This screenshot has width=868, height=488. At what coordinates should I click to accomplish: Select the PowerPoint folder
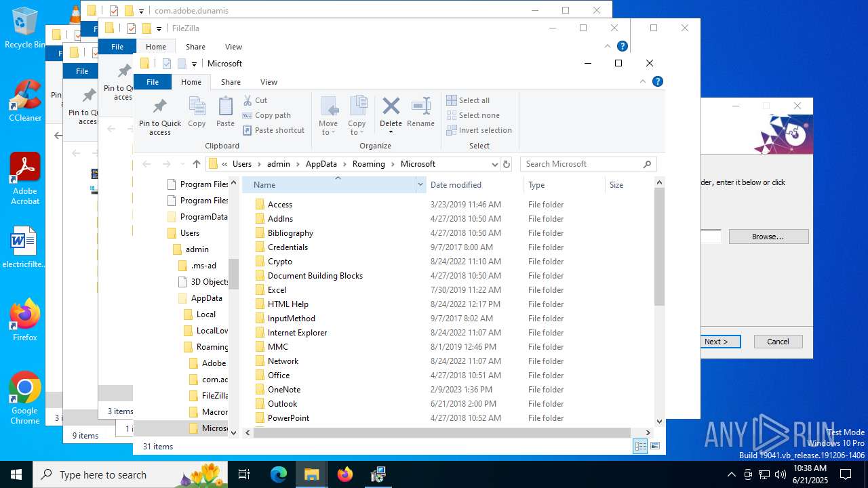click(288, 418)
